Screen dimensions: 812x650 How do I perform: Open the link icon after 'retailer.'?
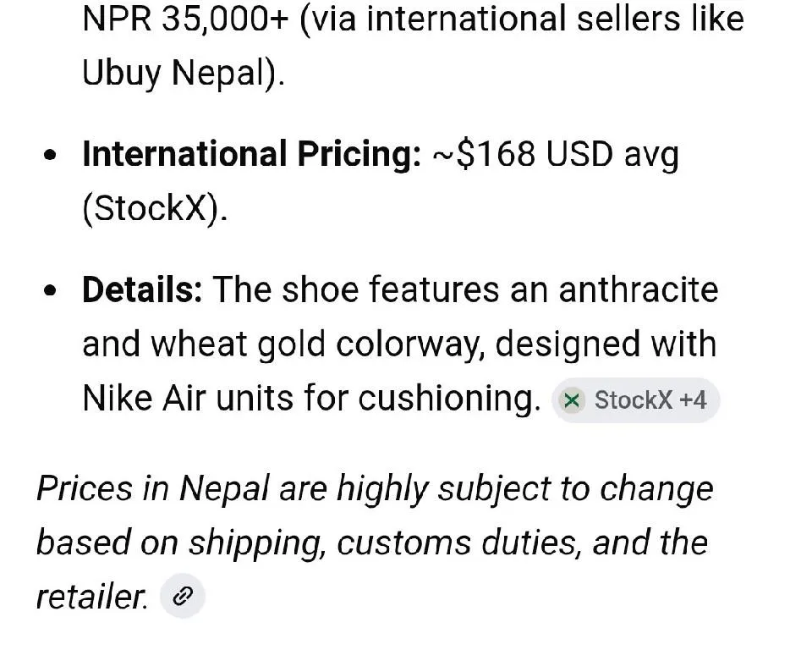(x=182, y=597)
